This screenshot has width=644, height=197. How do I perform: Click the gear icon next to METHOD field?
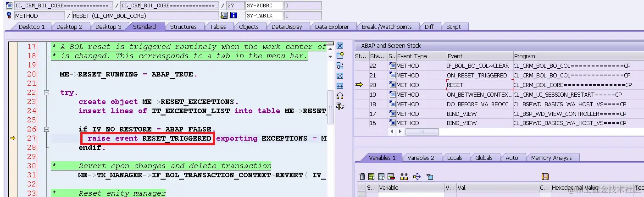9,16
